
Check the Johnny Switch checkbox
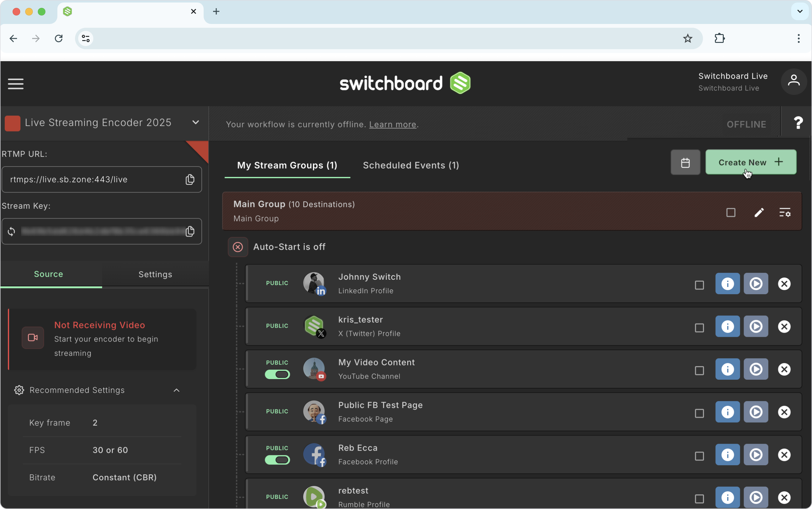(x=699, y=285)
